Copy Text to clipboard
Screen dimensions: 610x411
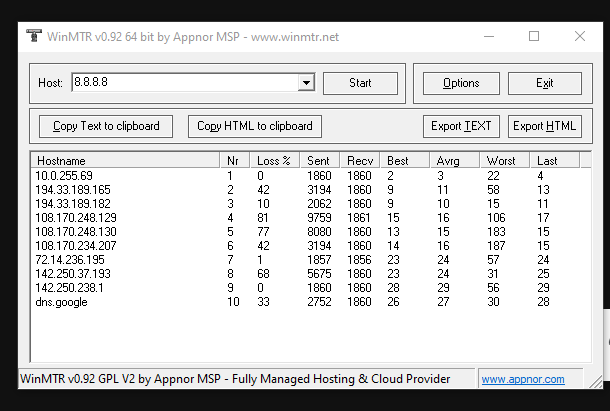(106, 126)
